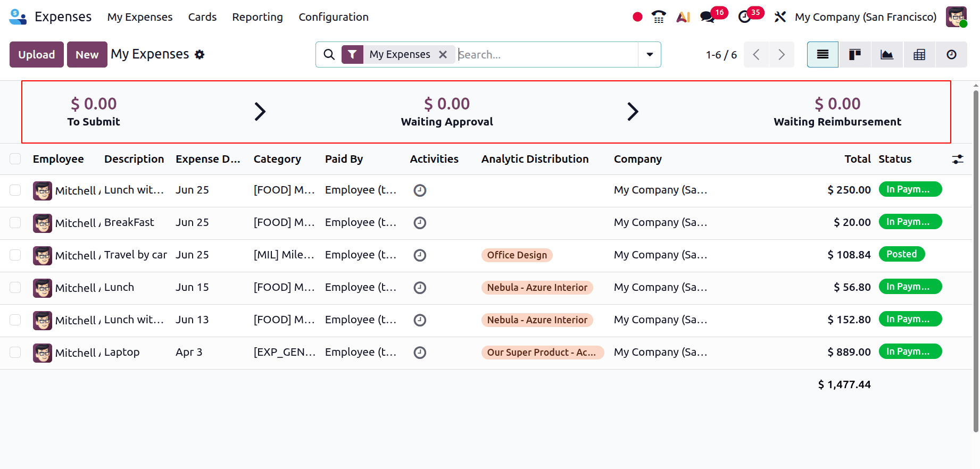This screenshot has height=469, width=980.
Task: Remove the My Expenses filter facet
Action: 443,54
